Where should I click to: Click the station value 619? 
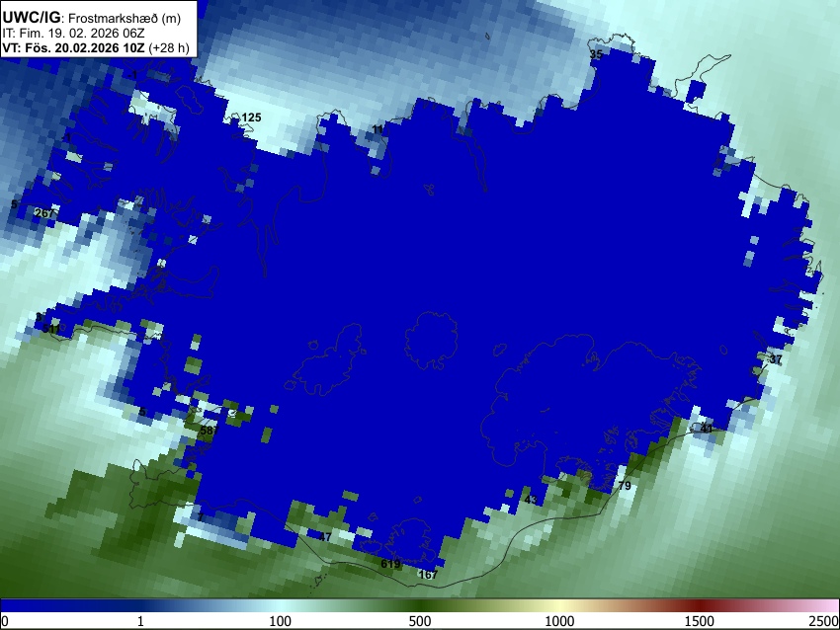[x=390, y=564]
